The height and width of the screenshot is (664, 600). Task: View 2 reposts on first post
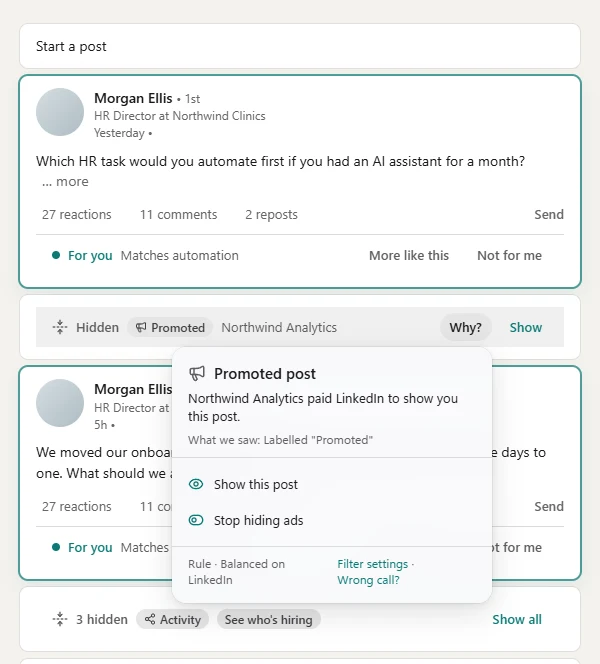[x=271, y=215]
